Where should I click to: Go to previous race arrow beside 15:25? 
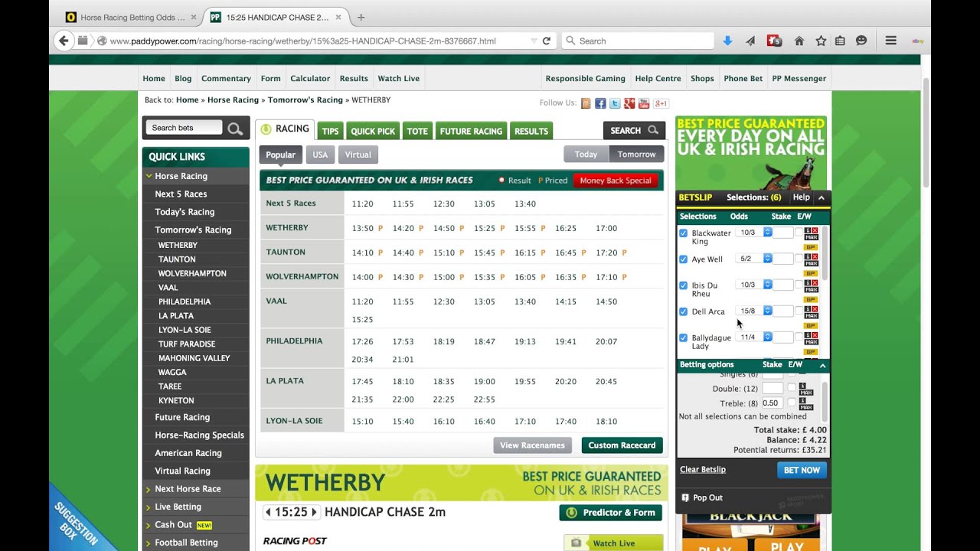pyautogui.click(x=268, y=512)
